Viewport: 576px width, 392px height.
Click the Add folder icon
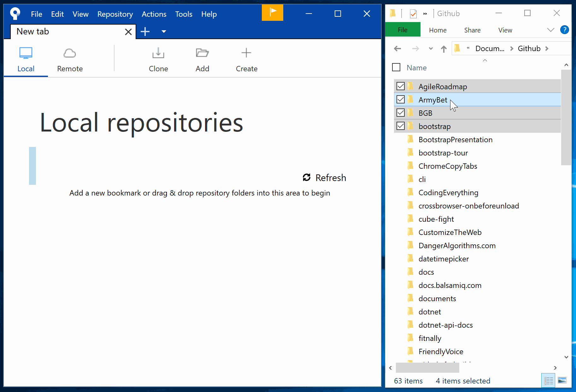point(202,53)
